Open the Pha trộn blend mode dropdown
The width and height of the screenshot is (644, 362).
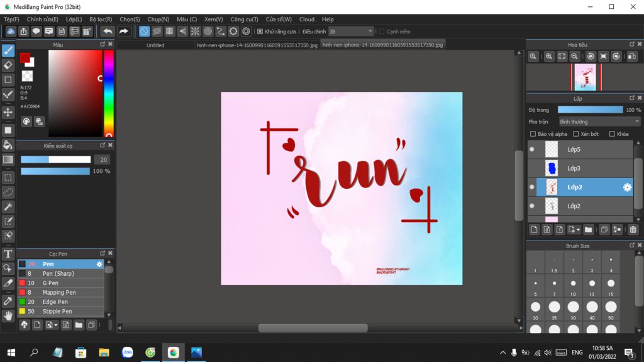coord(599,122)
